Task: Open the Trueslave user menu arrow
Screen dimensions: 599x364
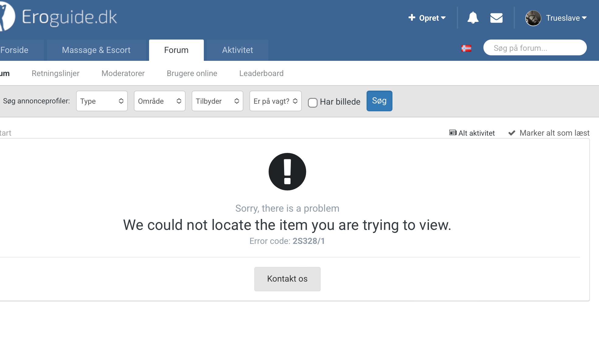Action: tap(584, 18)
